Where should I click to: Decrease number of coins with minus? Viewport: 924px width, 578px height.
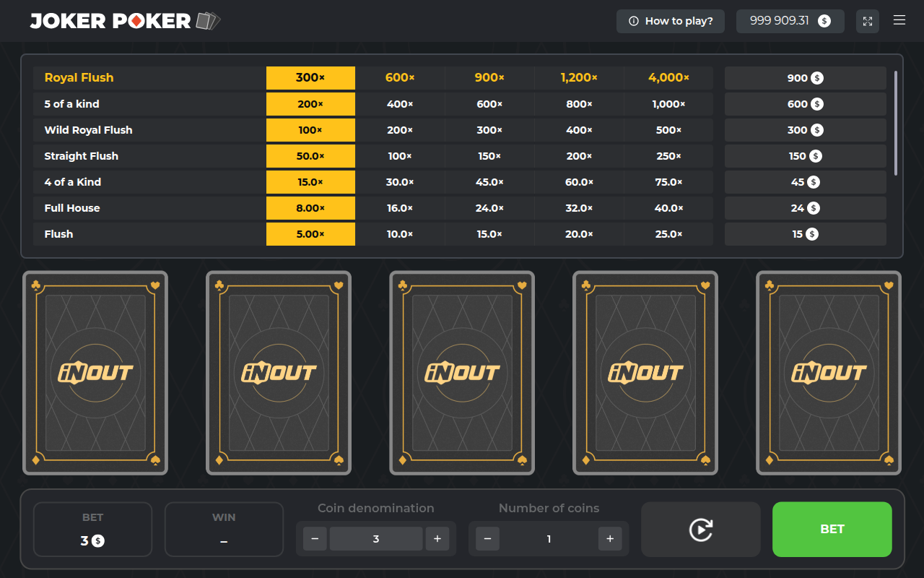tap(487, 539)
